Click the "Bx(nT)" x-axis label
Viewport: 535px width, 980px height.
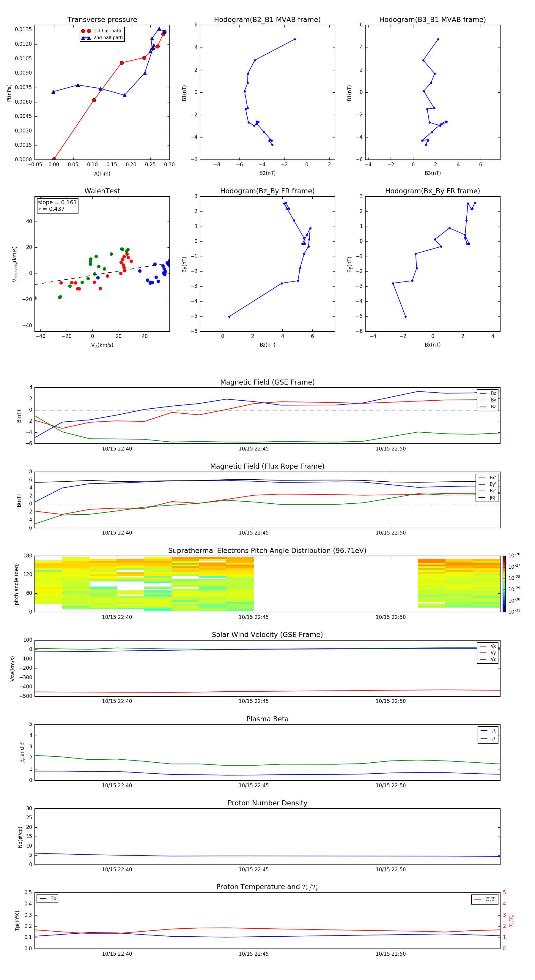tap(432, 345)
